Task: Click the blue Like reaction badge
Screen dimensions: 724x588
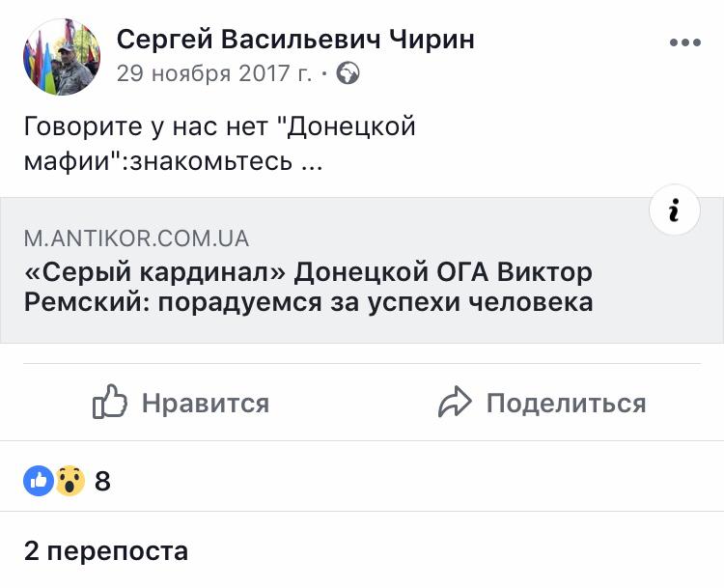Action: tap(39, 480)
